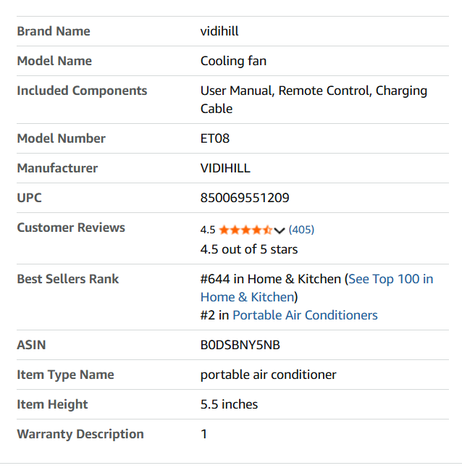This screenshot has height=476, width=462.
Task: Open See Top 100 in Home & Kitchen
Action: coord(316,288)
